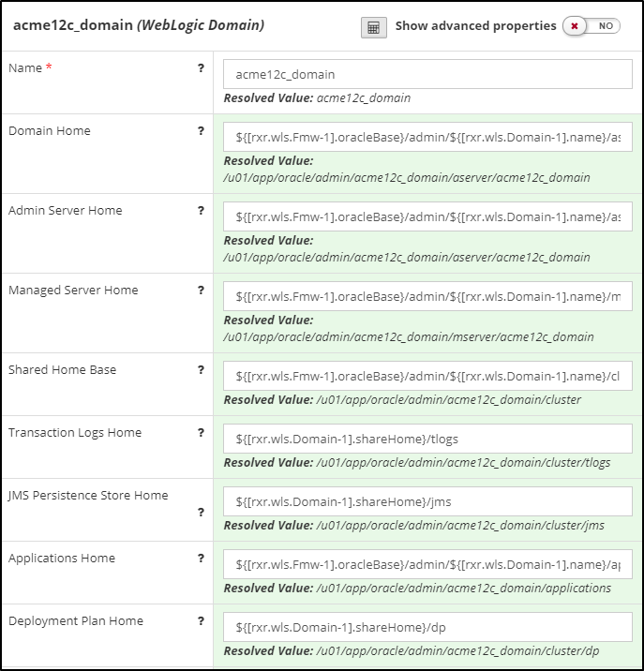
Task: Show help for Managed Server Home
Action: [x=201, y=291]
